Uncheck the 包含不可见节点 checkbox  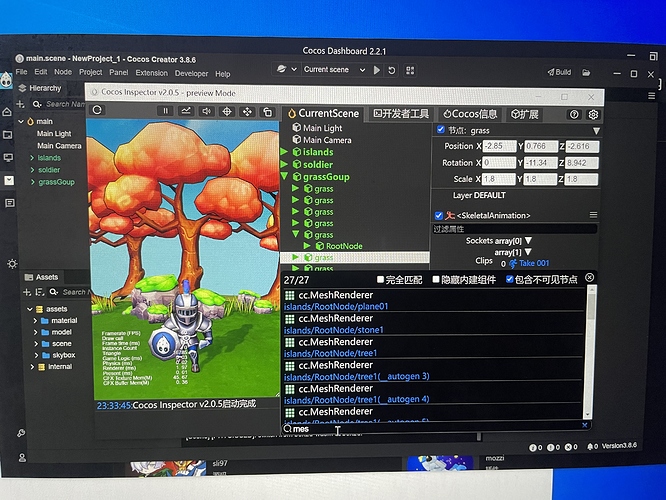[510, 279]
